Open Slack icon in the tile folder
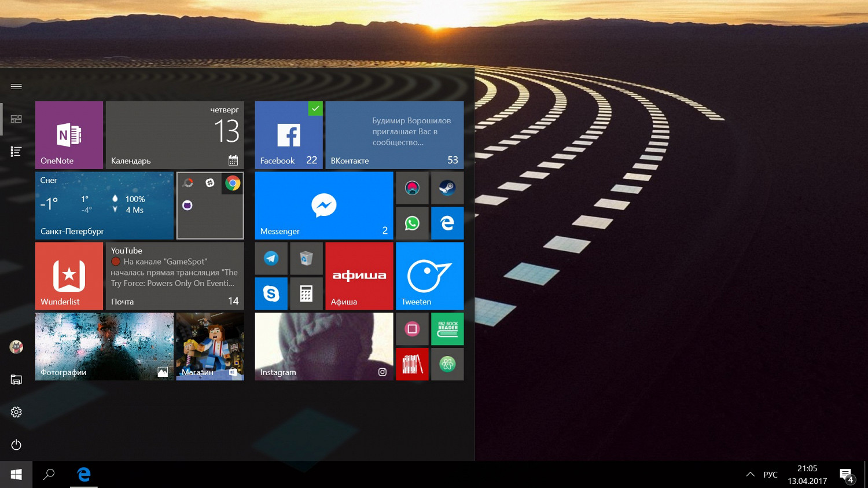 click(x=210, y=184)
